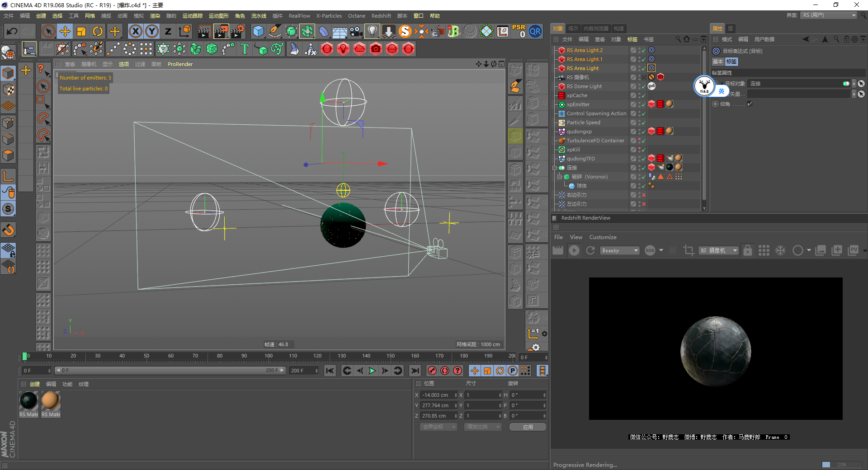Click the Redshift refresh render icon
This screenshot has width=868, height=470.
pyautogui.click(x=590, y=250)
